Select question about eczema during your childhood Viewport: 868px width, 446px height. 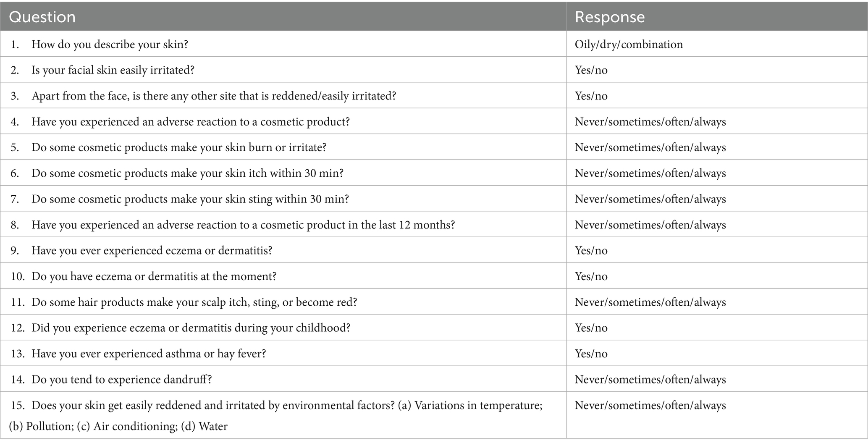[191, 328]
